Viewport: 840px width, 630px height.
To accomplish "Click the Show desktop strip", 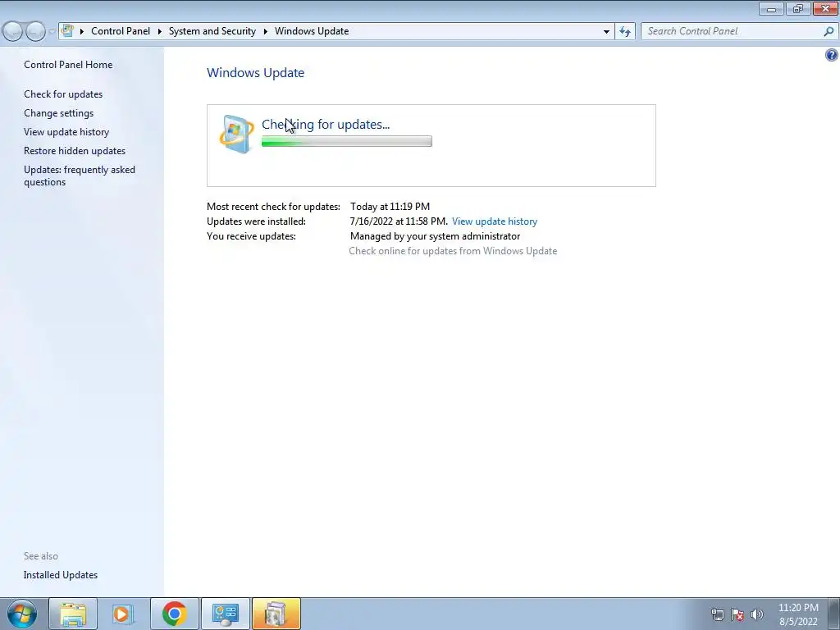I will (x=834, y=614).
